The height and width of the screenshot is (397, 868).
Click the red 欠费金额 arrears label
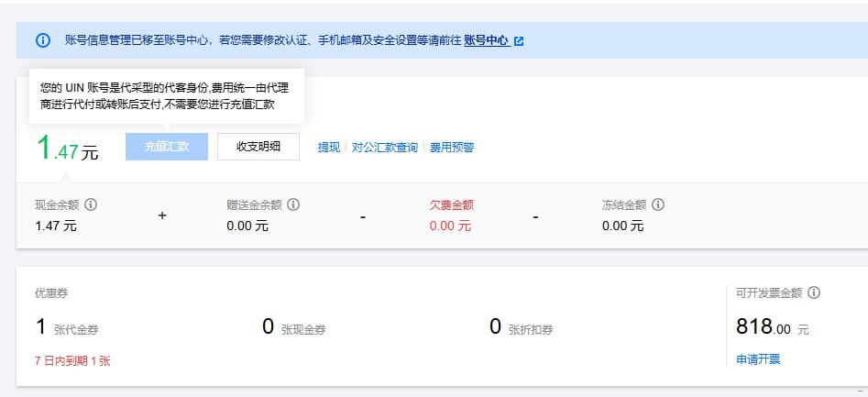[x=452, y=205]
